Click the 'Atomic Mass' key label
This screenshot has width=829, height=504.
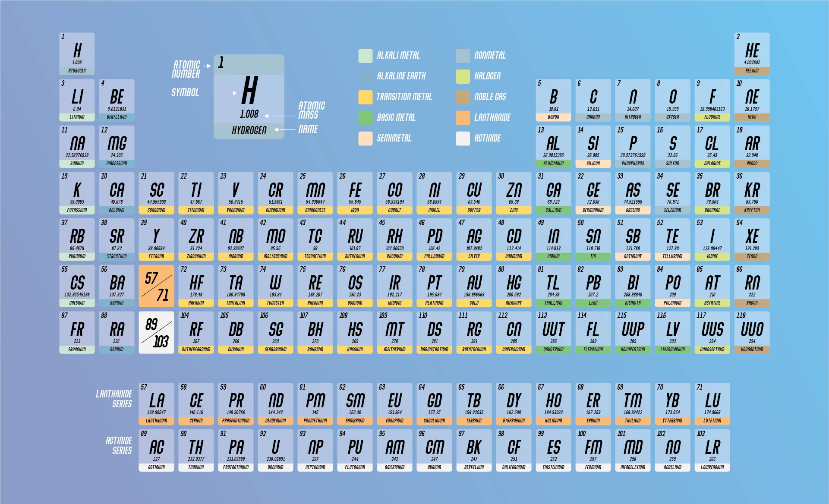[312, 110]
